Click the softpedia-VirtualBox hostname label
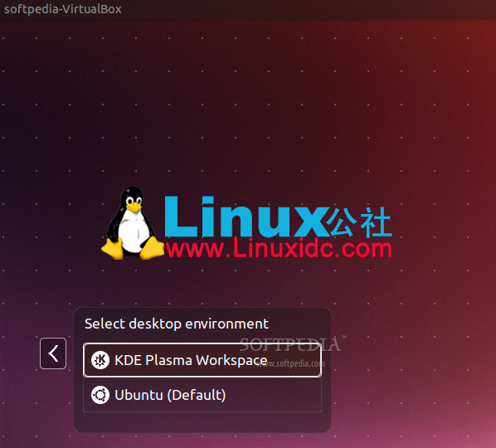The height and width of the screenshot is (448, 496). click(x=63, y=9)
